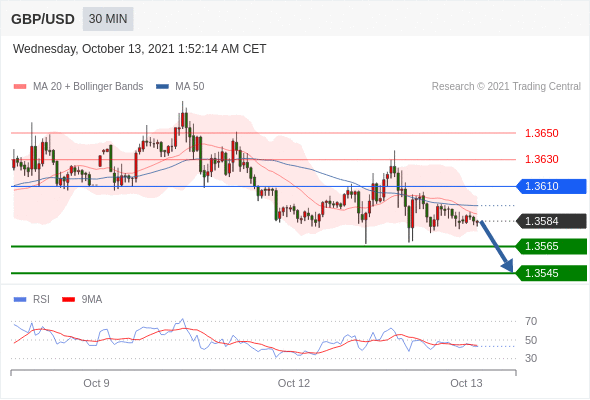Click the MA 50 legend swatch
The image size is (590, 400).
pyautogui.click(x=162, y=87)
